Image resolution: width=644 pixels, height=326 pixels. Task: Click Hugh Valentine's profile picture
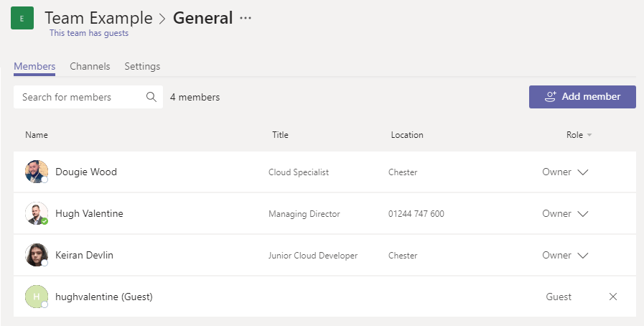[x=37, y=214]
